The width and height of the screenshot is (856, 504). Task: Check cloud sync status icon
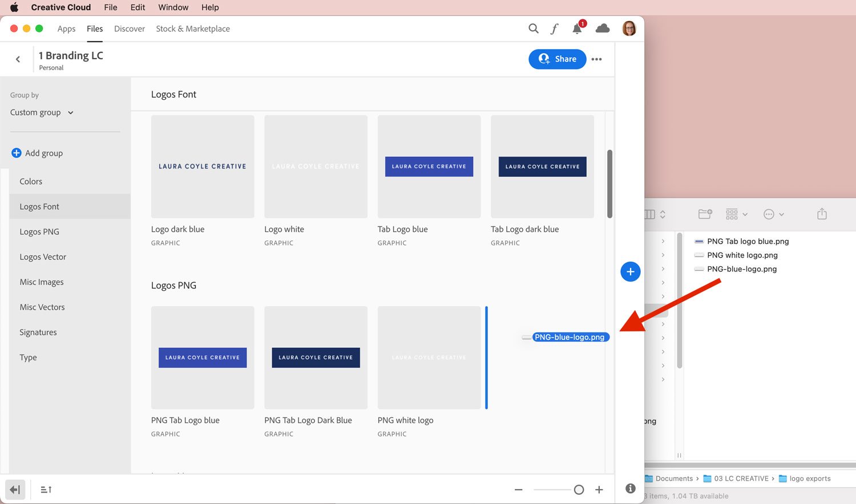click(603, 29)
